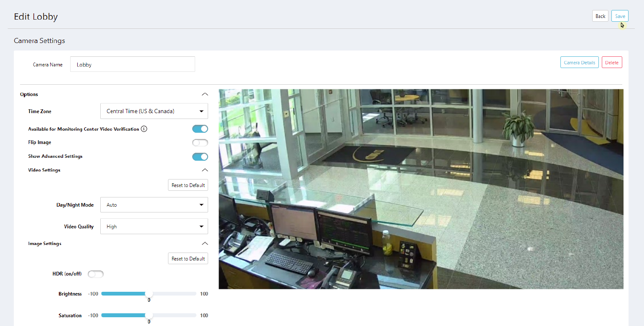This screenshot has width=644, height=326.
Task: Click the Save button
Action: coord(620,16)
